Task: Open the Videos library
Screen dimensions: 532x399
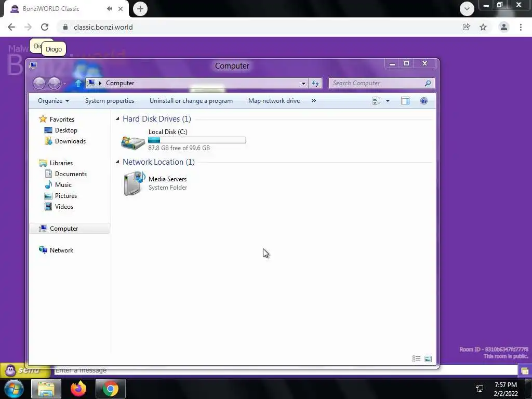Action: click(64, 207)
